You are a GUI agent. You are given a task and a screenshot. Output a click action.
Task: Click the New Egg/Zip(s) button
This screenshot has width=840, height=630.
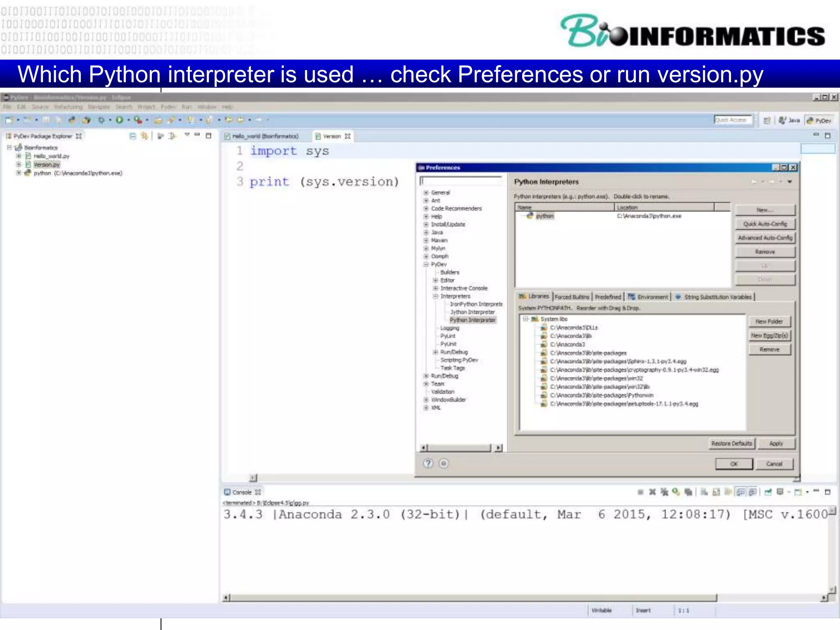click(x=769, y=335)
